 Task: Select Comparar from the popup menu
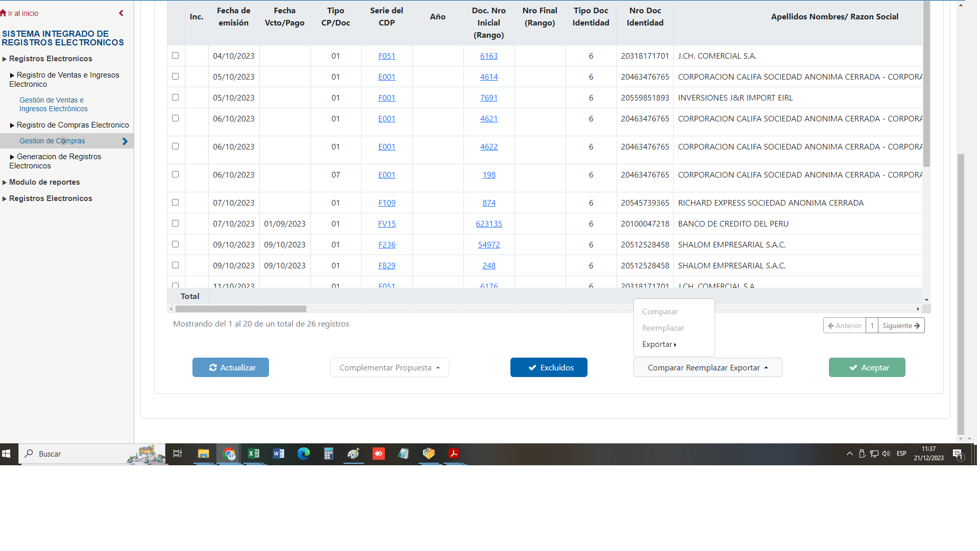coord(659,312)
